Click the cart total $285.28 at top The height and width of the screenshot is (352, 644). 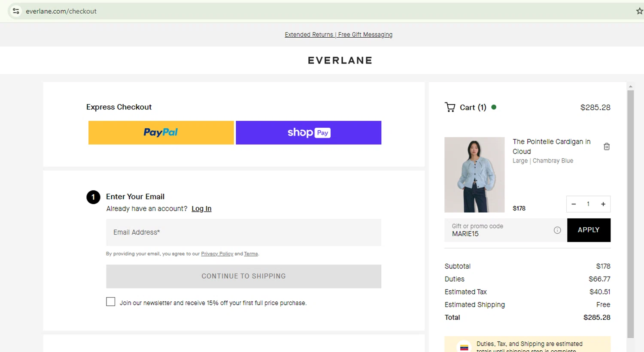(x=595, y=108)
